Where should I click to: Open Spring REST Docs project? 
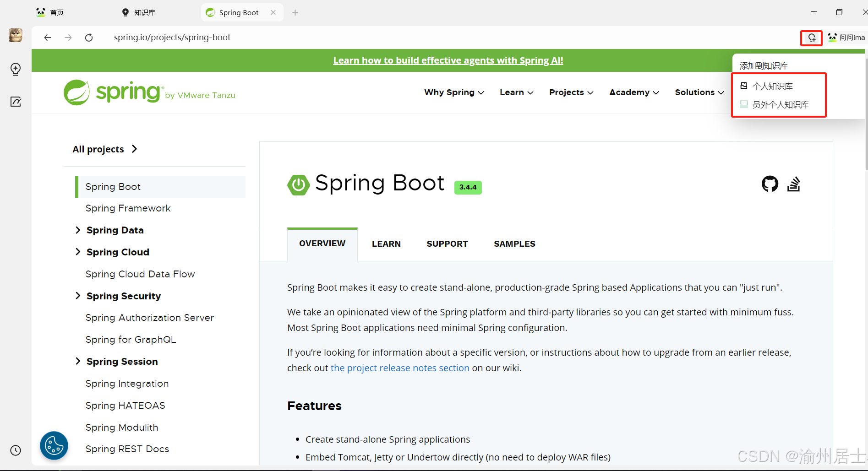coord(127,449)
